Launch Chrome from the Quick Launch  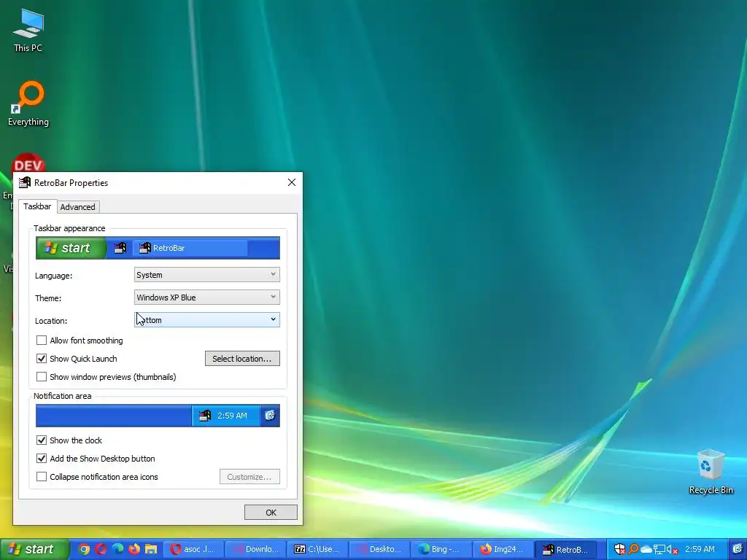(85, 549)
